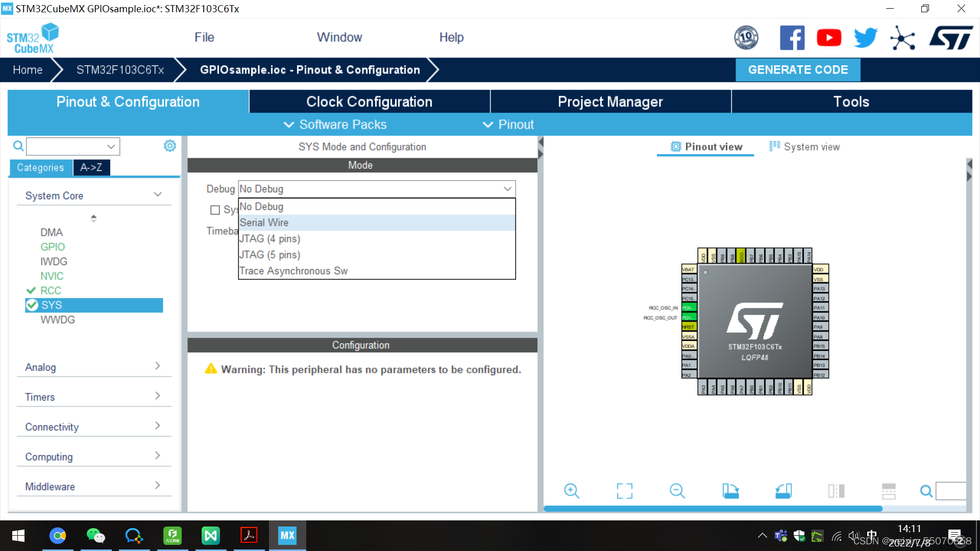Click the horizontal scrollbar under pinout
Screen dimensions: 980x551
click(x=713, y=509)
